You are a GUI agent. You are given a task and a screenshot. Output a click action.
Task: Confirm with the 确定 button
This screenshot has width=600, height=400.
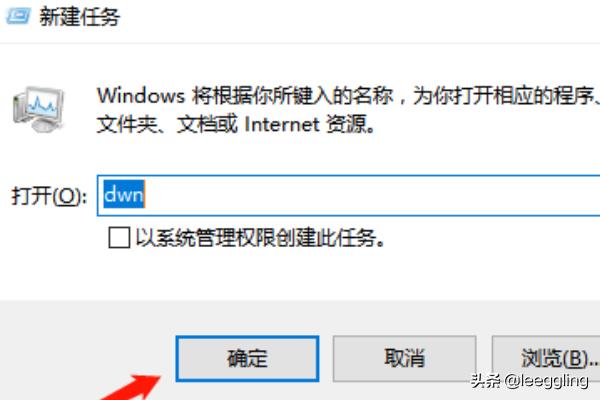coord(247,359)
